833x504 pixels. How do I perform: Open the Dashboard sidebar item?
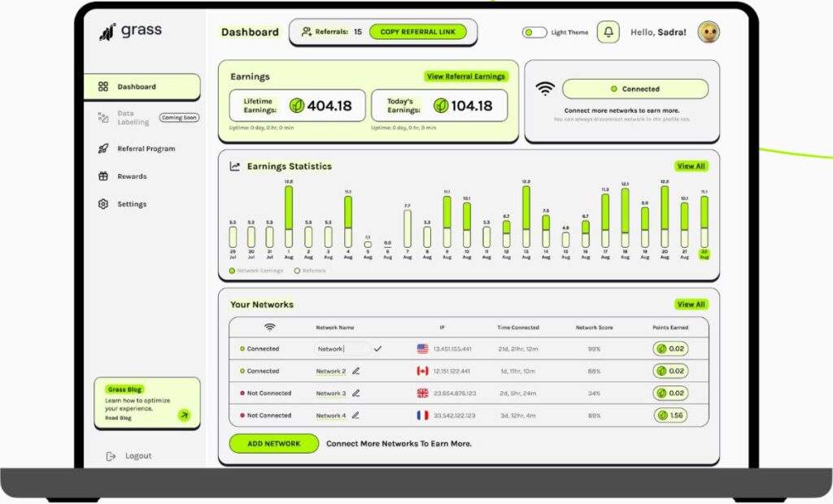[142, 86]
